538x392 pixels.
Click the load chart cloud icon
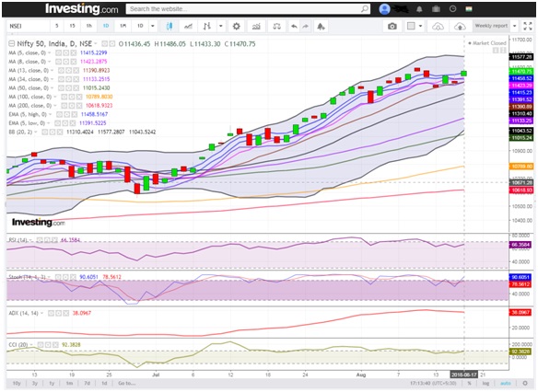[438, 26]
